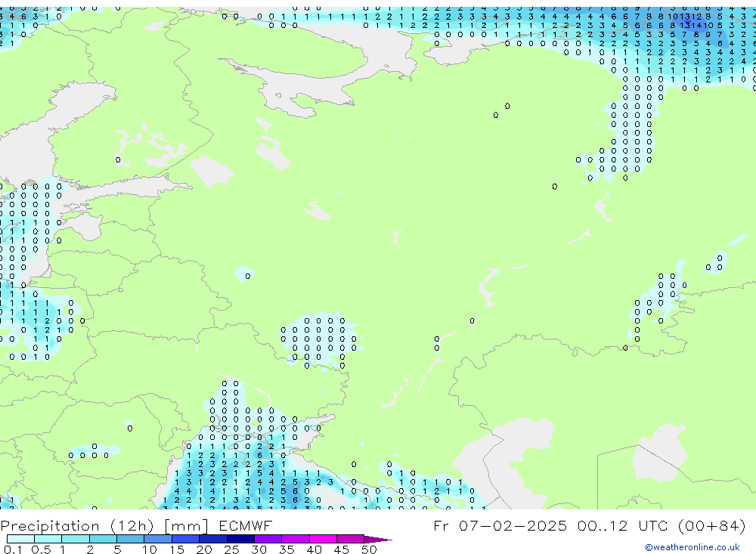Click the 40–45 mm magenta legend swatch
Screen dimensions: 756x554
point(323,539)
